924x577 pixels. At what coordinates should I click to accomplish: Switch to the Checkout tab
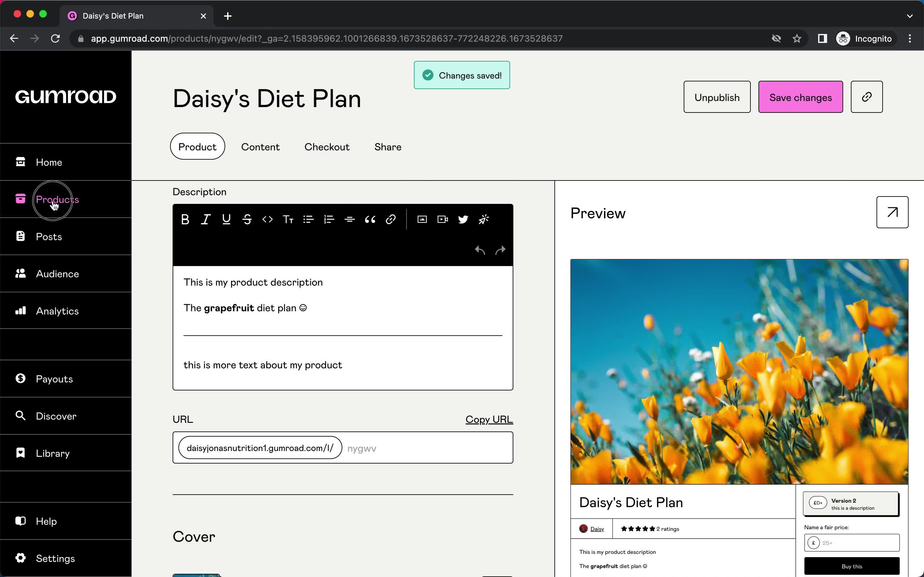click(327, 146)
